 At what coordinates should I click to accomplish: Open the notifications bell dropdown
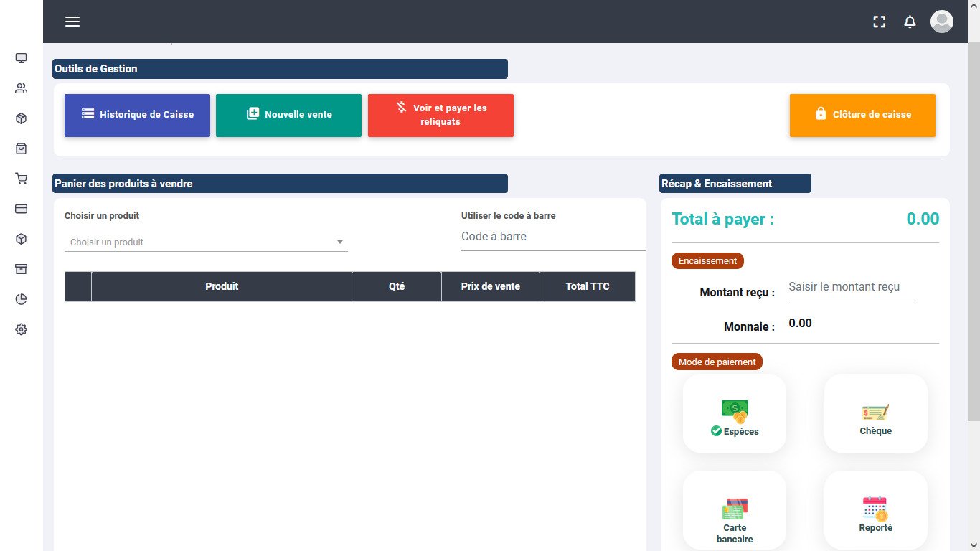click(910, 22)
